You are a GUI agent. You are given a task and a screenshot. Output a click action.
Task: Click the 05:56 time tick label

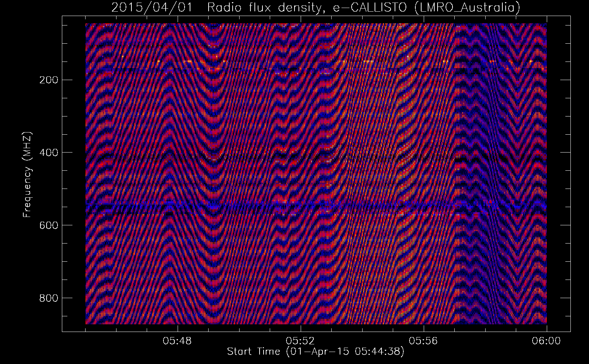point(423,341)
